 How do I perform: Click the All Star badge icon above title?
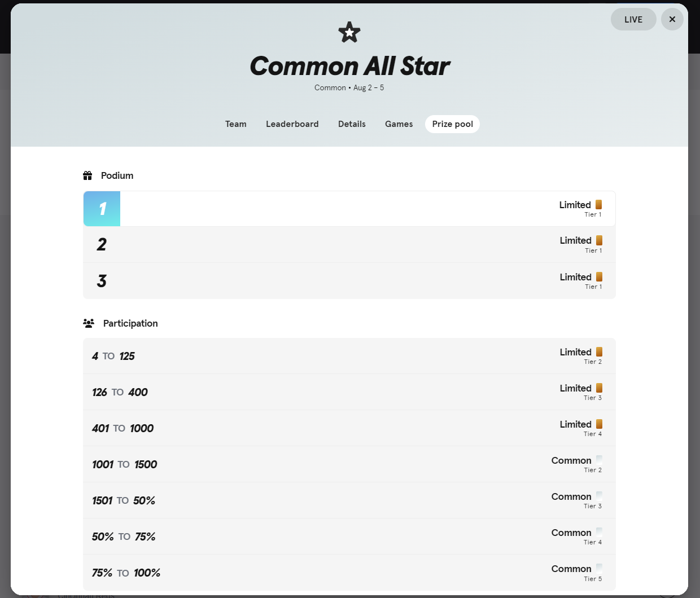click(349, 32)
